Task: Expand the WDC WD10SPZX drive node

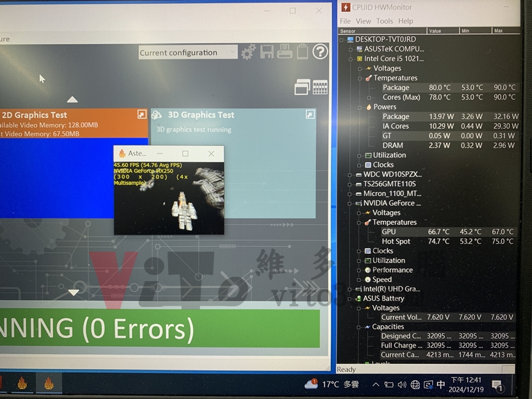Action: pyautogui.click(x=350, y=175)
